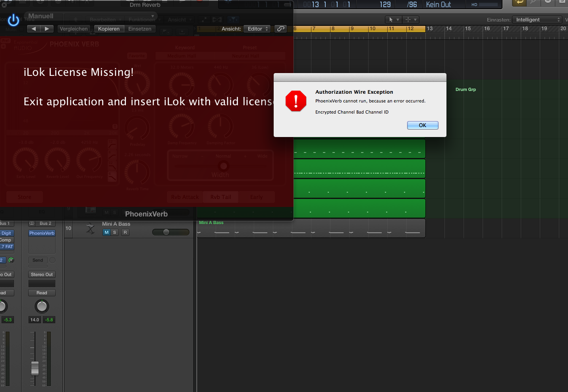The image size is (568, 392).
Task: Open the Read automation mode menu
Action: point(42,293)
